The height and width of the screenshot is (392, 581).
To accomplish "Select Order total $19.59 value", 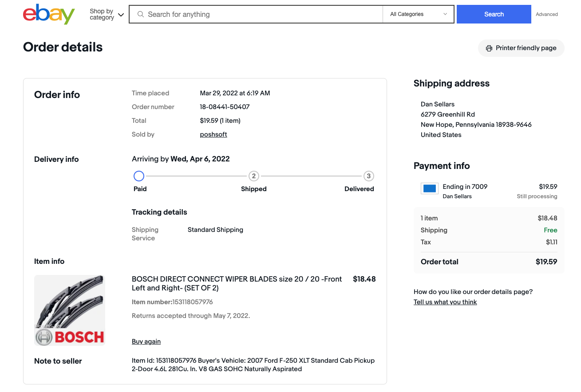I will tap(546, 262).
